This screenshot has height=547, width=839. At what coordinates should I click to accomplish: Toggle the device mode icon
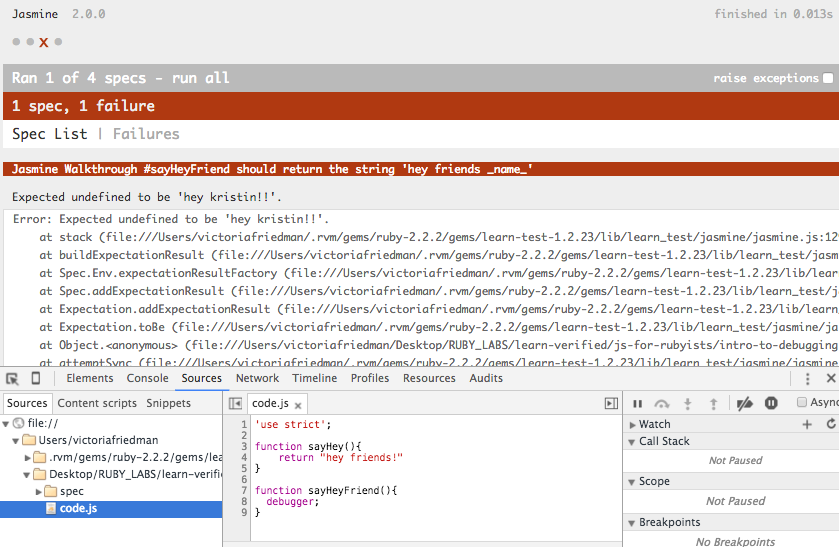point(36,378)
